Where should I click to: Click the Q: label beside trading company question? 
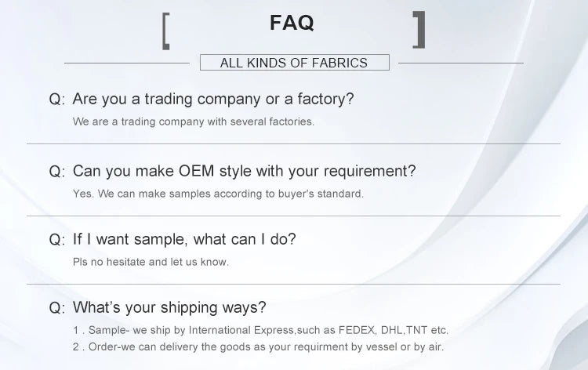[x=57, y=100]
